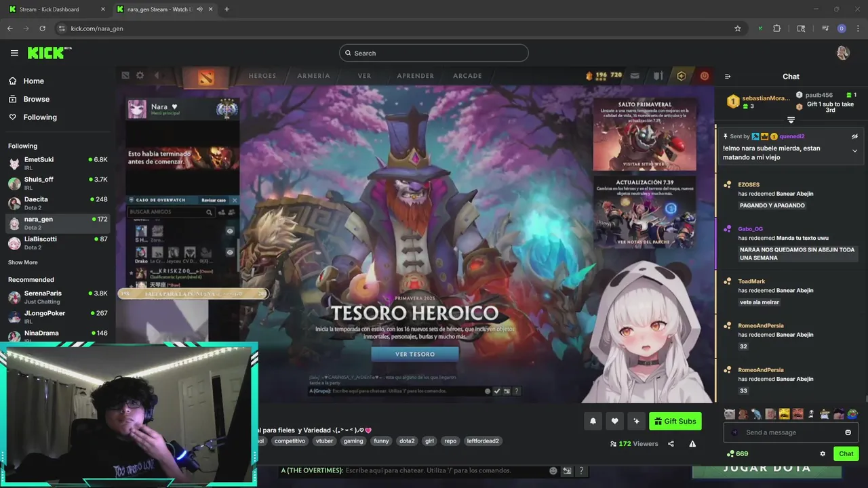Open the HEROES tab in Dota menu
Image resolution: width=868 pixels, height=488 pixels.
click(x=262, y=76)
